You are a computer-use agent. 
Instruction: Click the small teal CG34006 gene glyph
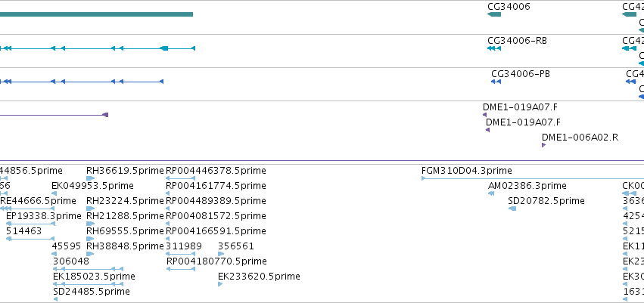[x=493, y=14]
